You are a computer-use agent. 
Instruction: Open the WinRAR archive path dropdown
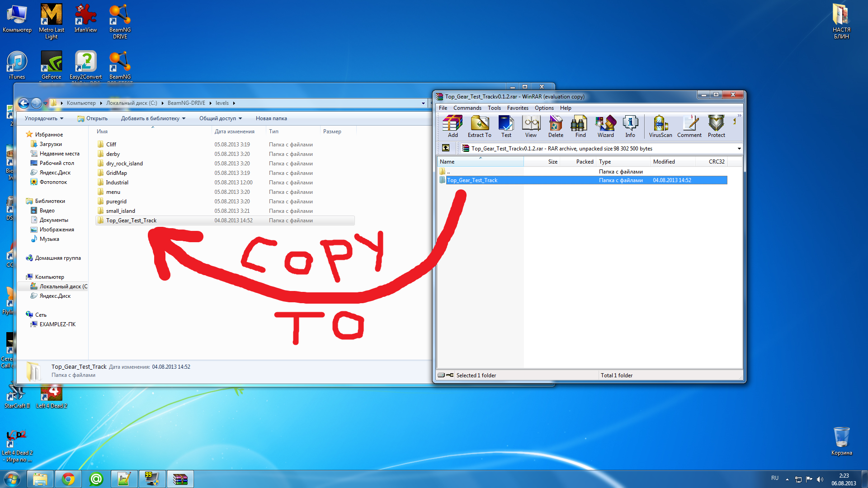739,149
